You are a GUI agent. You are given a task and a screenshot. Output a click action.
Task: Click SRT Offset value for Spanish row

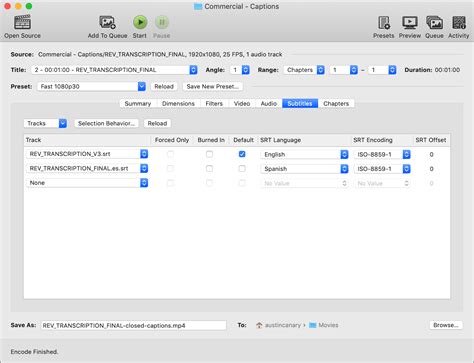point(431,169)
